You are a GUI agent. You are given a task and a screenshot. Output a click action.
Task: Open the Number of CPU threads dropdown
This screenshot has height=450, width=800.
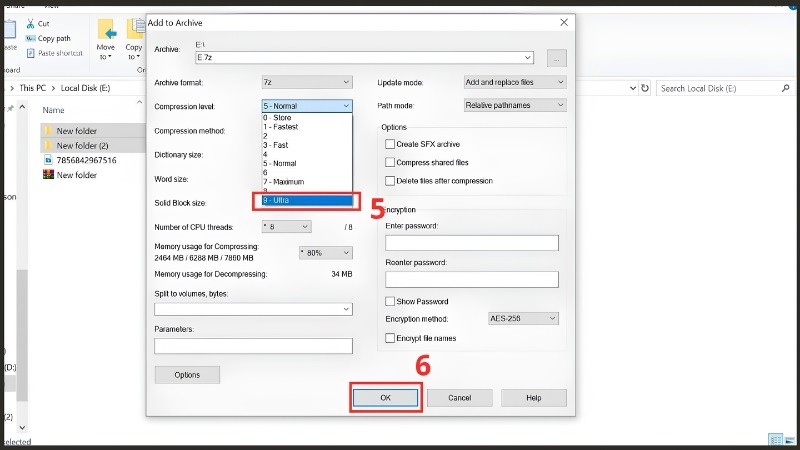click(x=286, y=227)
